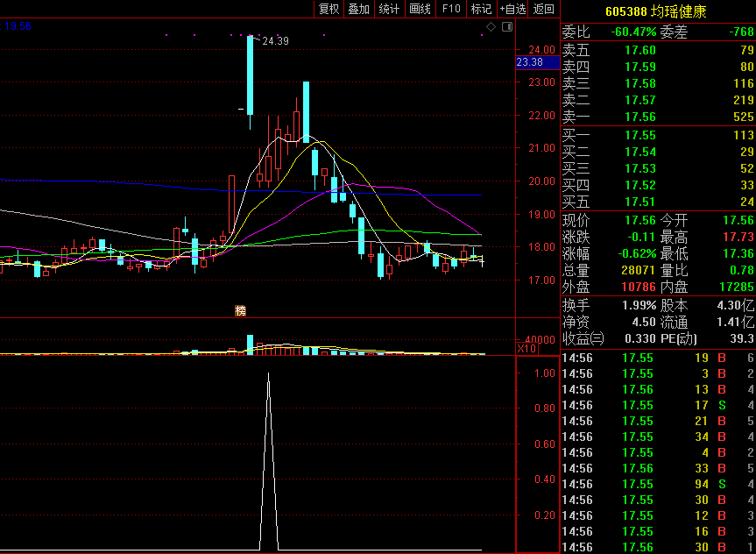This screenshot has height=554, width=756.
Task: Select the 卖三 ask row at 17.58
Action: tap(658, 83)
